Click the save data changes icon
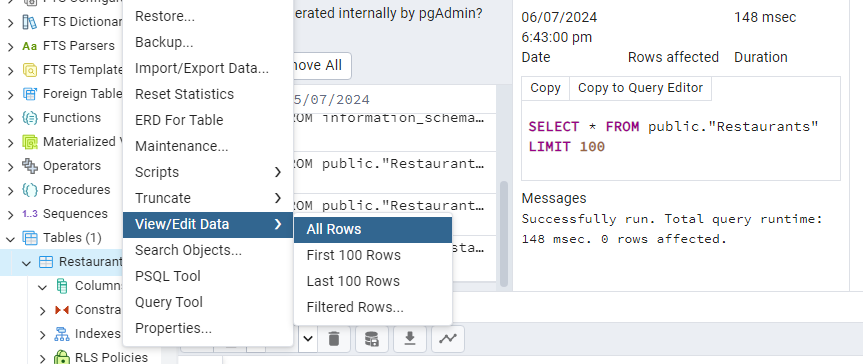The width and height of the screenshot is (863, 364). click(372, 338)
